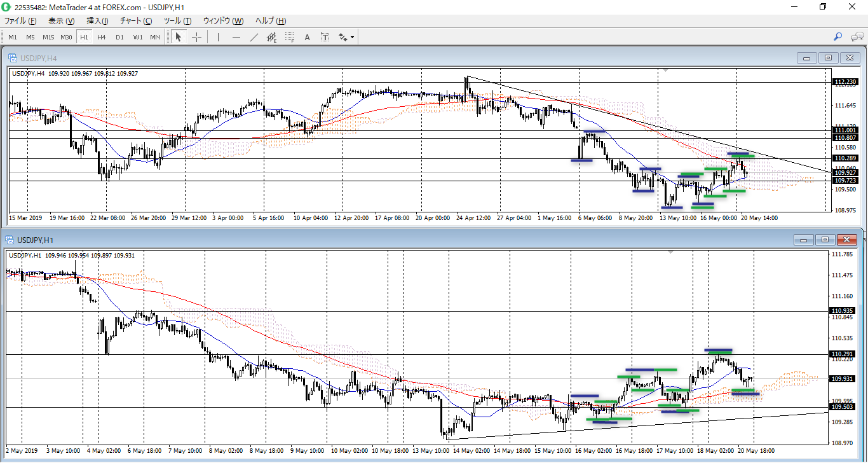Click the MetaTrader app icon in title bar
Screen dimensions: 868x463
(6, 6)
